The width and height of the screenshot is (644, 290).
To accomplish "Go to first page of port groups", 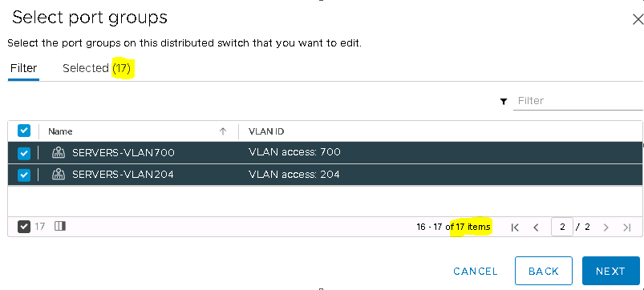I will (515, 228).
